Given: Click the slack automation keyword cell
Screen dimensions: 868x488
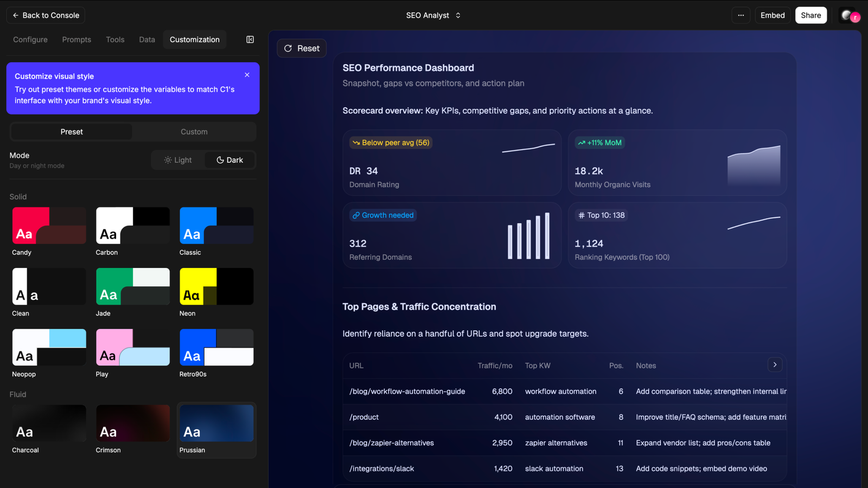Looking at the screenshot, I should [554, 468].
